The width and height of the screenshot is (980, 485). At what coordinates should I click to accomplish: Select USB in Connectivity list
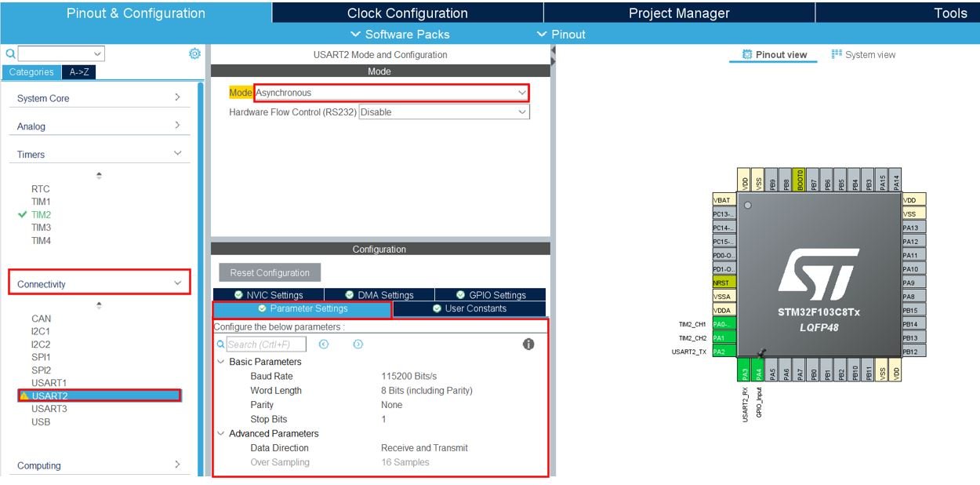[41, 422]
